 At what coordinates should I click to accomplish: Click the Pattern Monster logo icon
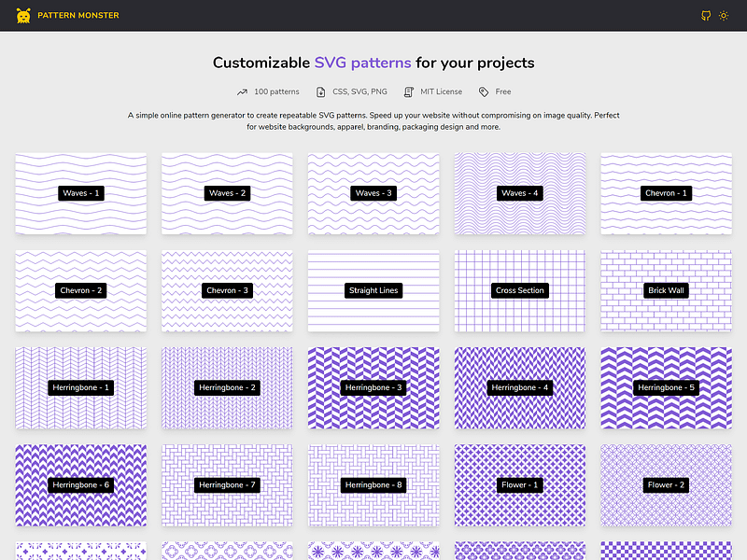[x=23, y=16]
